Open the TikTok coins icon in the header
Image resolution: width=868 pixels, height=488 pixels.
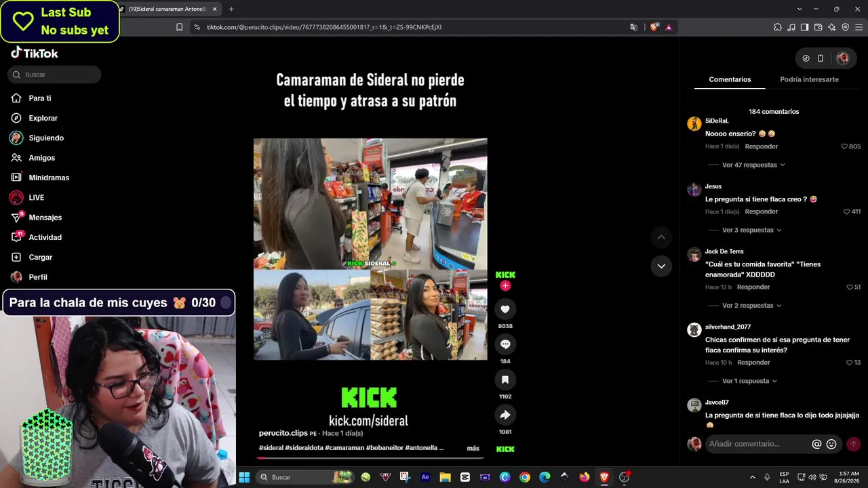pos(806,58)
